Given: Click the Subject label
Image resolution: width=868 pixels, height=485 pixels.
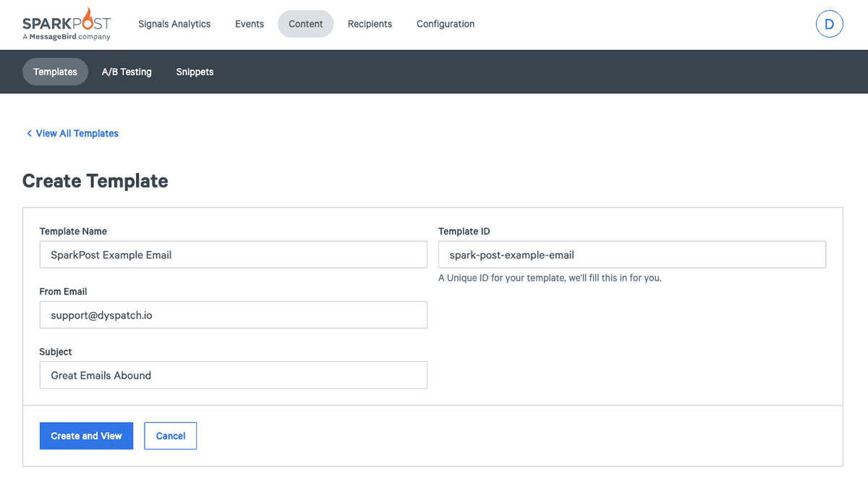Looking at the screenshot, I should (56, 352).
